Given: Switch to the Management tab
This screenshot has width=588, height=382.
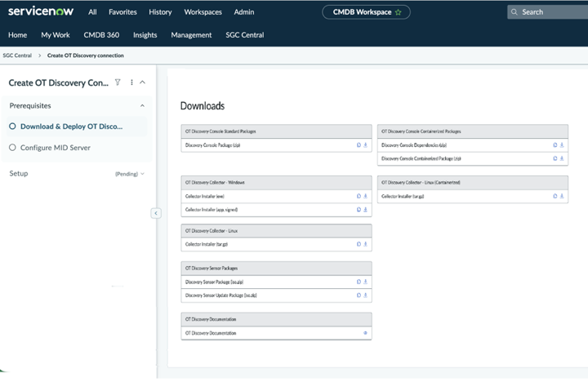Looking at the screenshot, I should 191,35.
